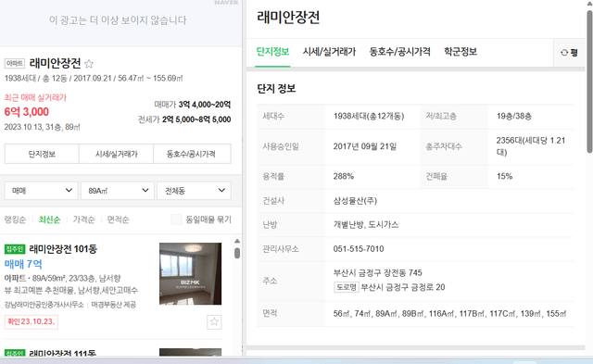Screen dimensions: 593x364
Task: Open the 단지정보 tab in detail panel
Action: [x=272, y=52]
